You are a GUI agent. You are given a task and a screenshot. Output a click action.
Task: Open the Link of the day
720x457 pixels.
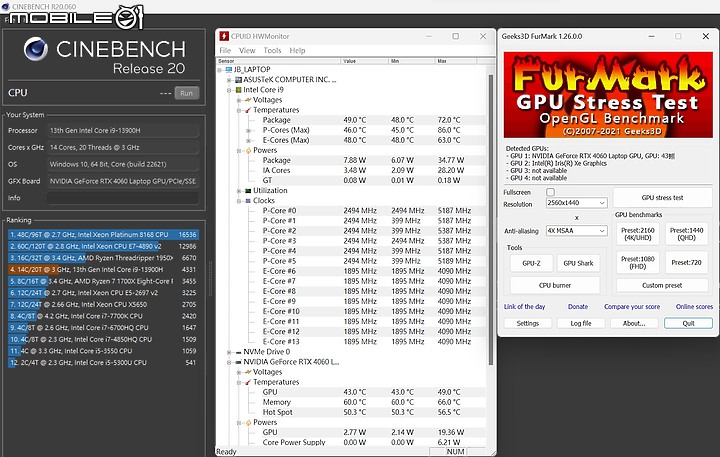pyautogui.click(x=524, y=306)
